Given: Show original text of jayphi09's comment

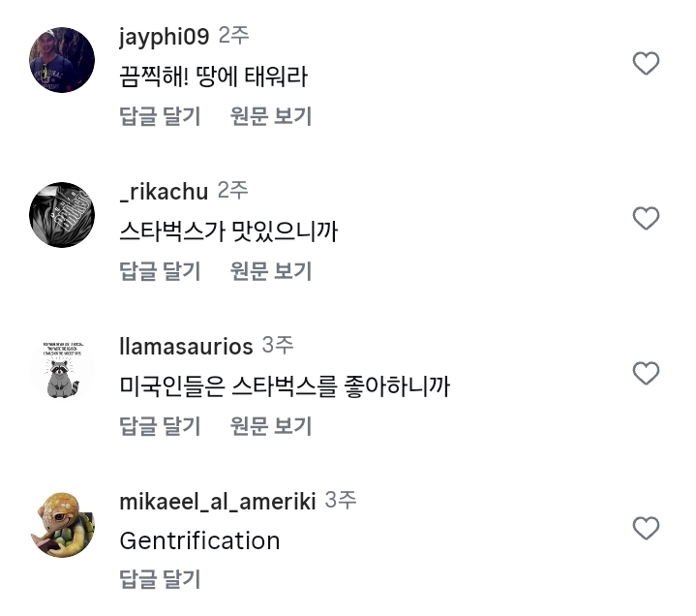Looking at the screenshot, I should [271, 116].
